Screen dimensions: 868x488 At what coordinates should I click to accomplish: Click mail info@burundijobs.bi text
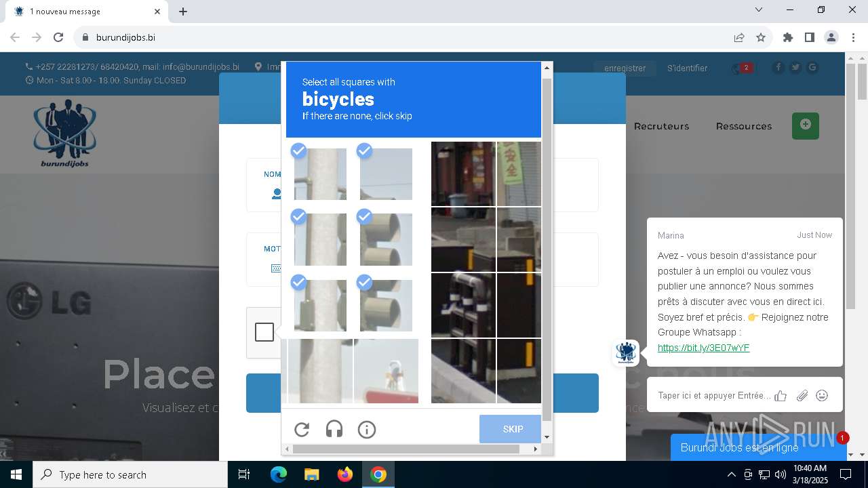[191, 67]
